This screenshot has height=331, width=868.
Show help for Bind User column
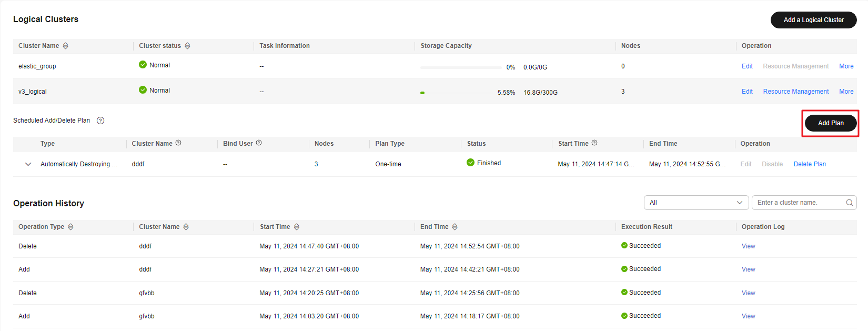pyautogui.click(x=259, y=143)
